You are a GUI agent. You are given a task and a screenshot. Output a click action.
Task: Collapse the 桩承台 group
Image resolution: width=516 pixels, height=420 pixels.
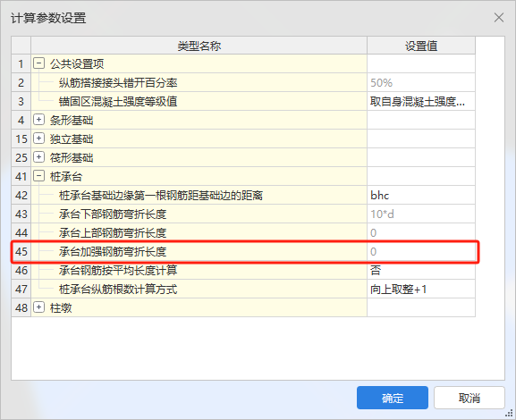click(x=38, y=176)
